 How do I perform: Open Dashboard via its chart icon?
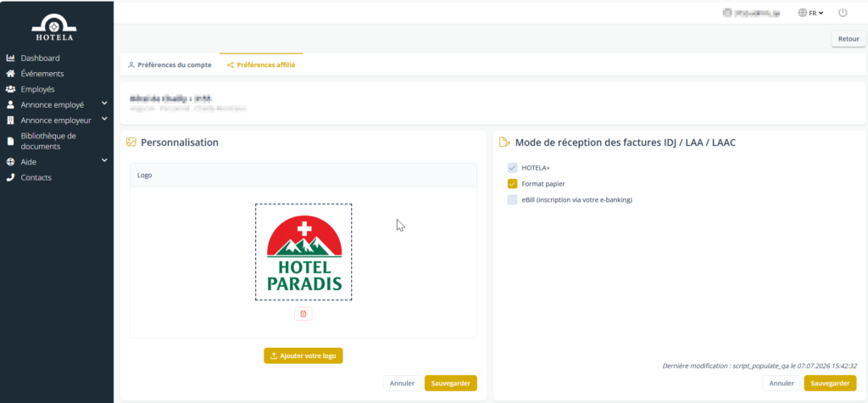coord(10,59)
